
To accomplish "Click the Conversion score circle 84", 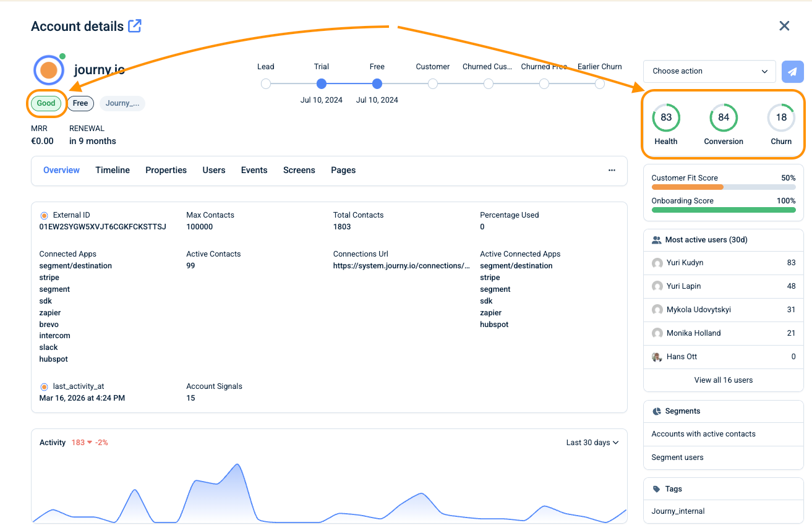I will 724,117.
